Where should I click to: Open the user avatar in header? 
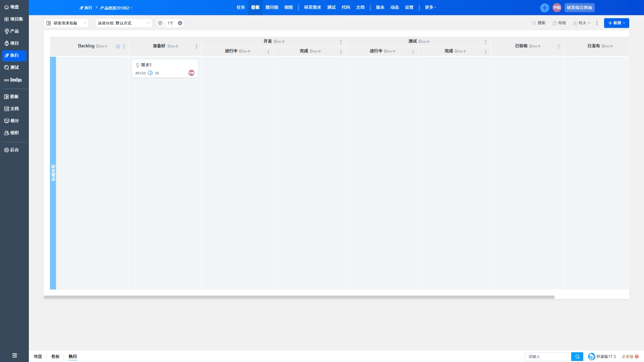(x=557, y=8)
